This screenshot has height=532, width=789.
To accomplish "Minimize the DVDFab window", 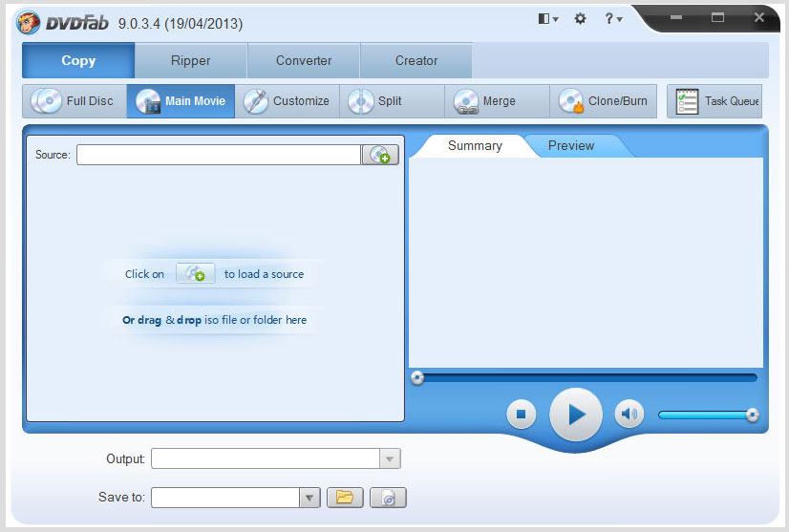I will coord(676,17).
